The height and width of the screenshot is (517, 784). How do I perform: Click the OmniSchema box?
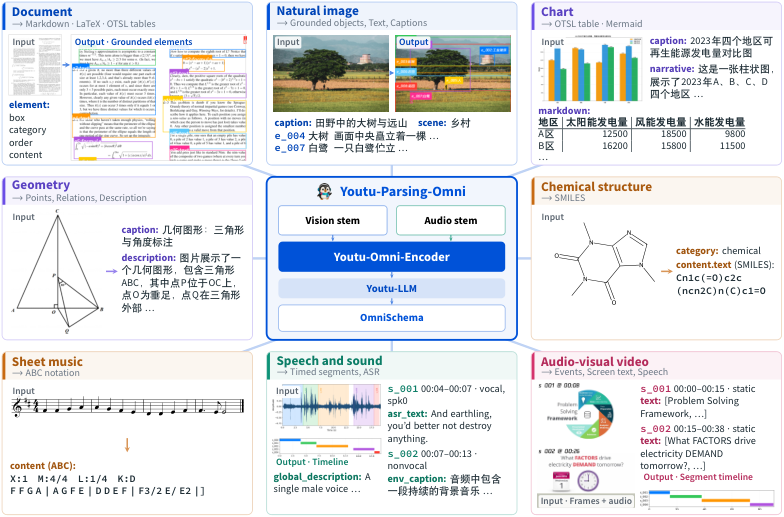pyautogui.click(x=392, y=318)
